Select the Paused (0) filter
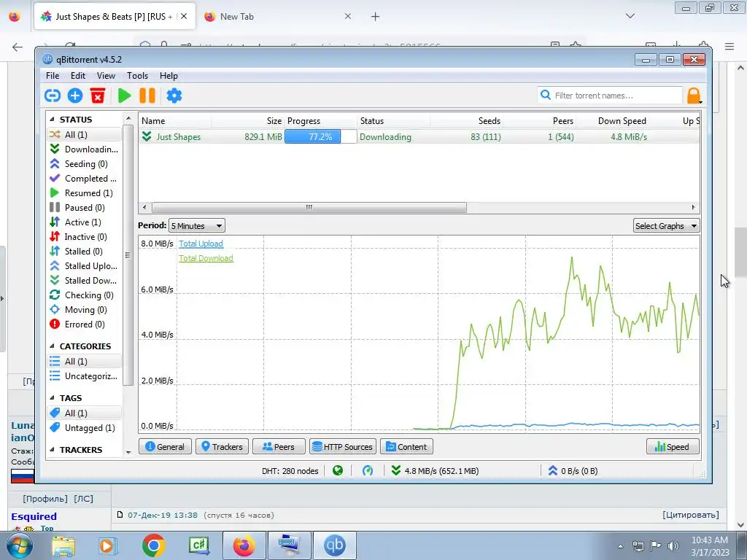Image resolution: width=747 pixels, height=560 pixels. [x=85, y=208]
